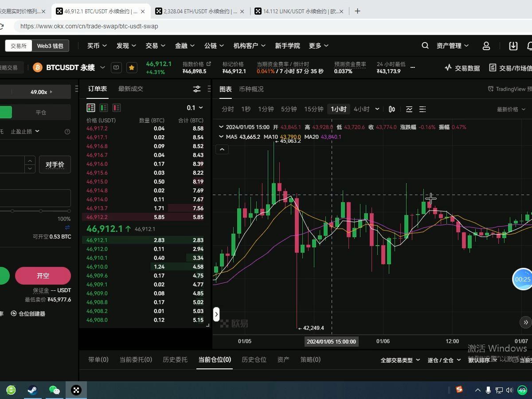This screenshot has width=532, height=399.
Task: Show buy-orders-only order book view
Action: (x=104, y=108)
